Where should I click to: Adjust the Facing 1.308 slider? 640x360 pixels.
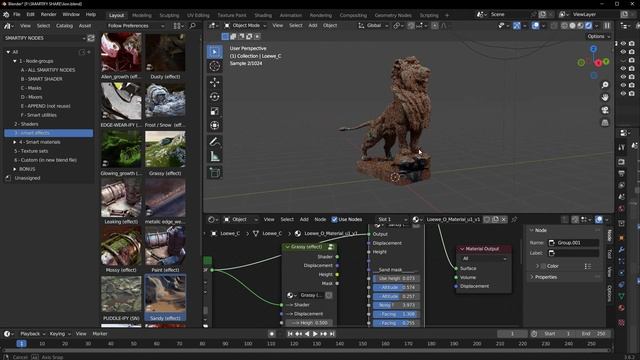click(396, 314)
